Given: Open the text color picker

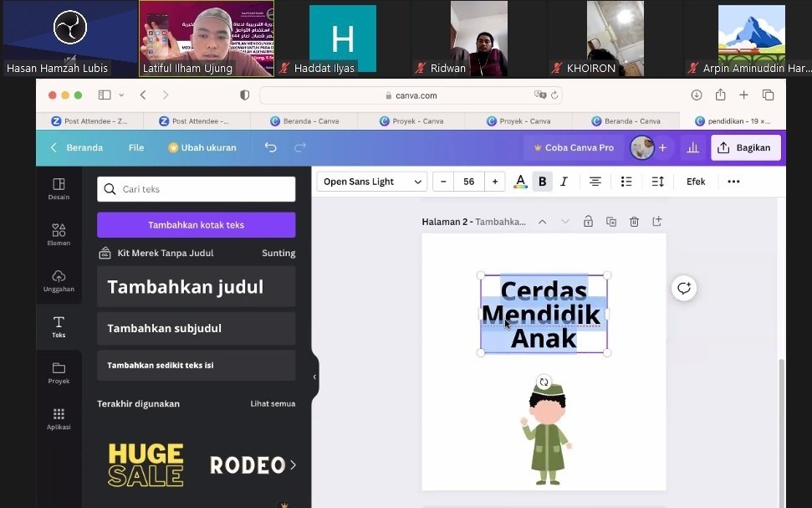Looking at the screenshot, I should pos(520,182).
